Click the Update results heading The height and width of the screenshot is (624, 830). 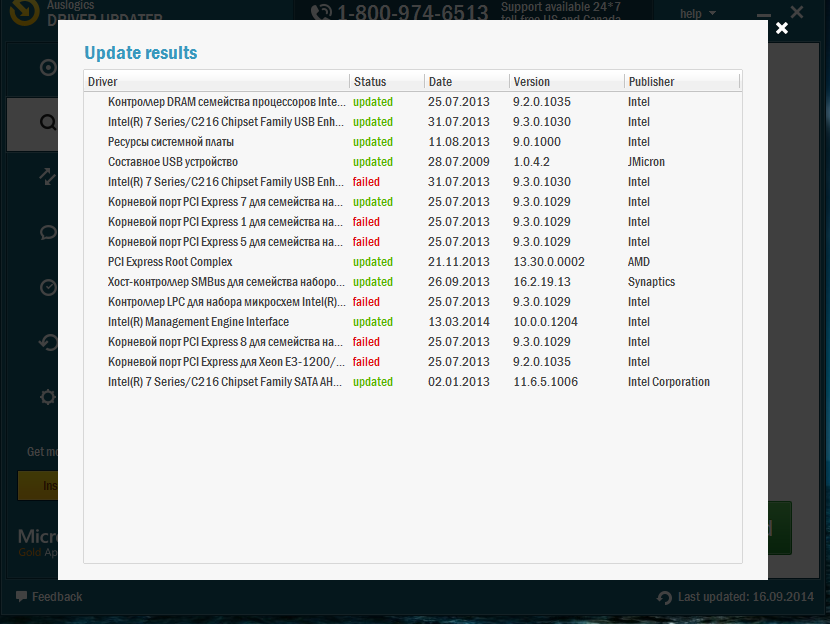point(141,53)
